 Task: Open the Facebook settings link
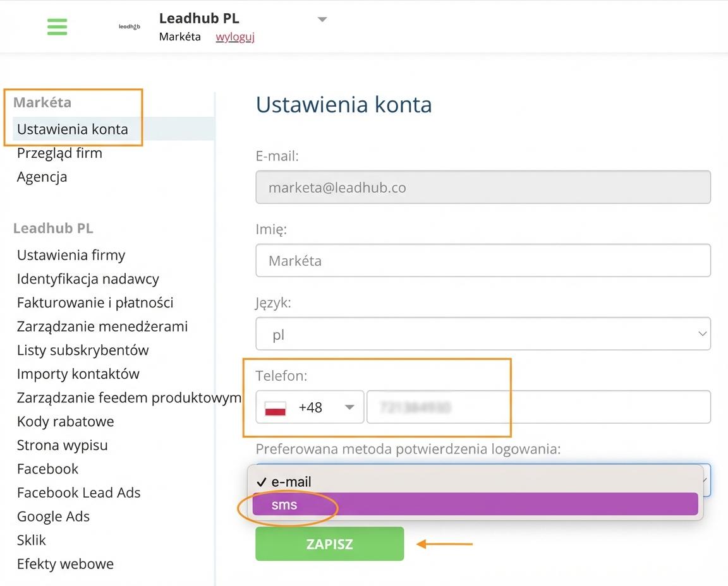click(47, 469)
